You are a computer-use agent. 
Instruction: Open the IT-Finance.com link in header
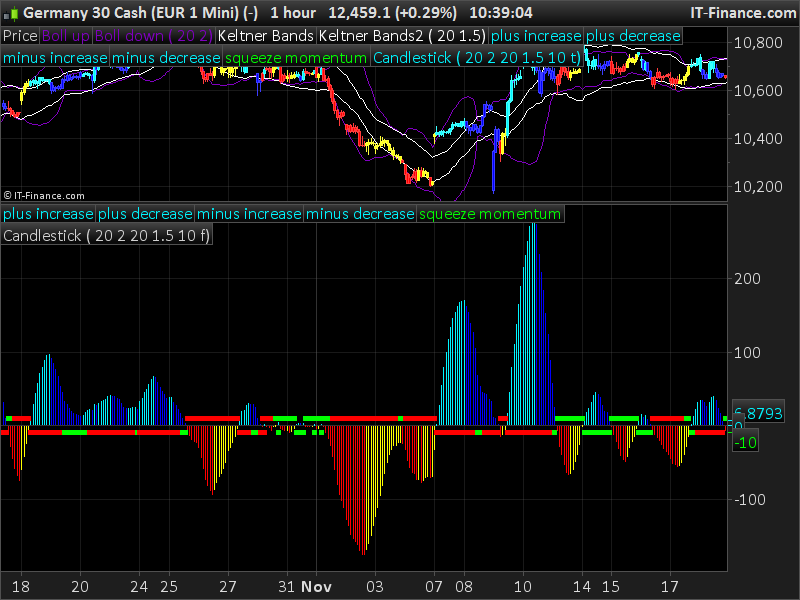pos(743,13)
